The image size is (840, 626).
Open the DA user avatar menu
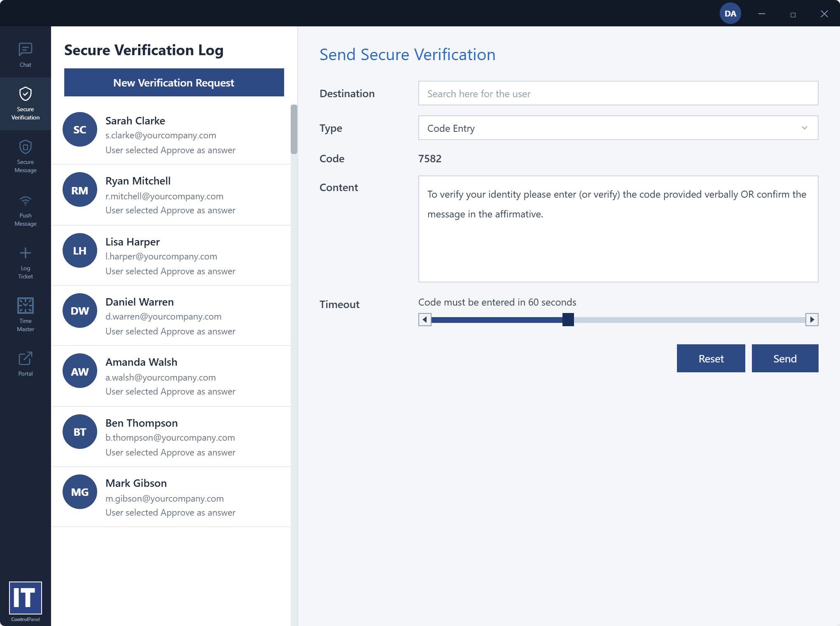[730, 14]
